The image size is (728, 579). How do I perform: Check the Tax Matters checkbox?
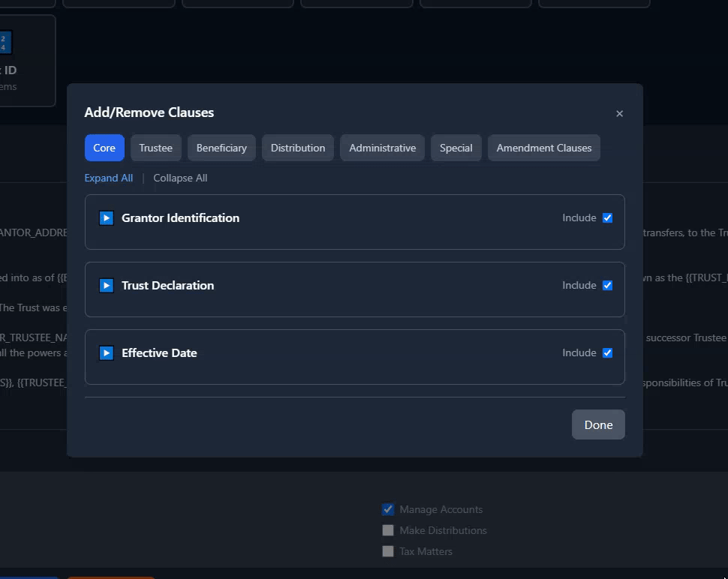388,551
